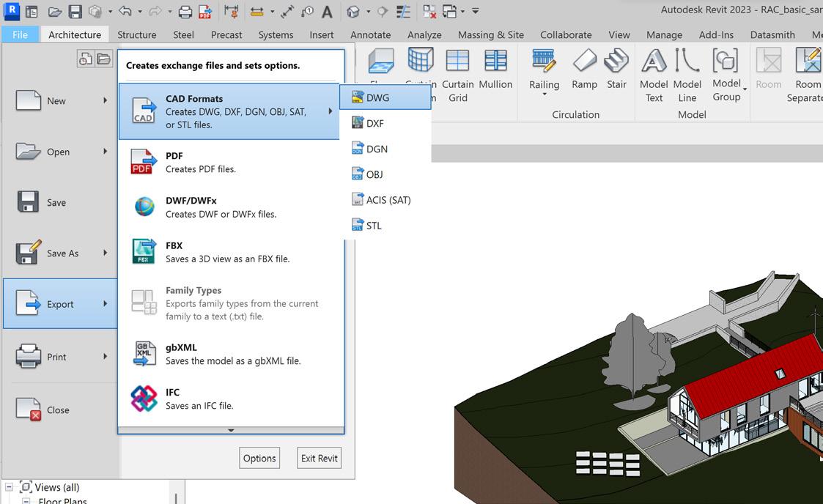Screen dimensions: 823x504
Task: Toggle Thin Lines icon
Action: click(403, 12)
